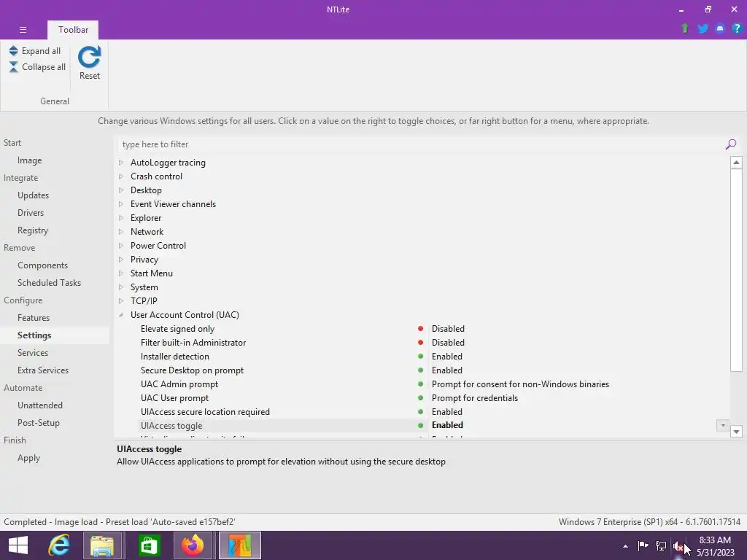
Task: Toggle Elevate signed only Disabled value
Action: (x=448, y=329)
